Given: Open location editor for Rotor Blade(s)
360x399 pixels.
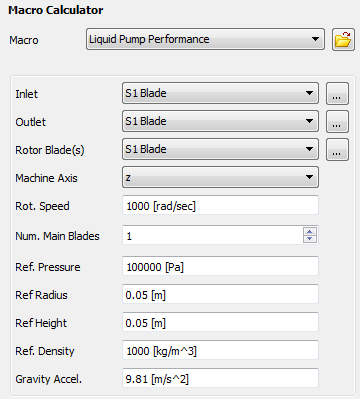Looking at the screenshot, I should click(x=337, y=150).
